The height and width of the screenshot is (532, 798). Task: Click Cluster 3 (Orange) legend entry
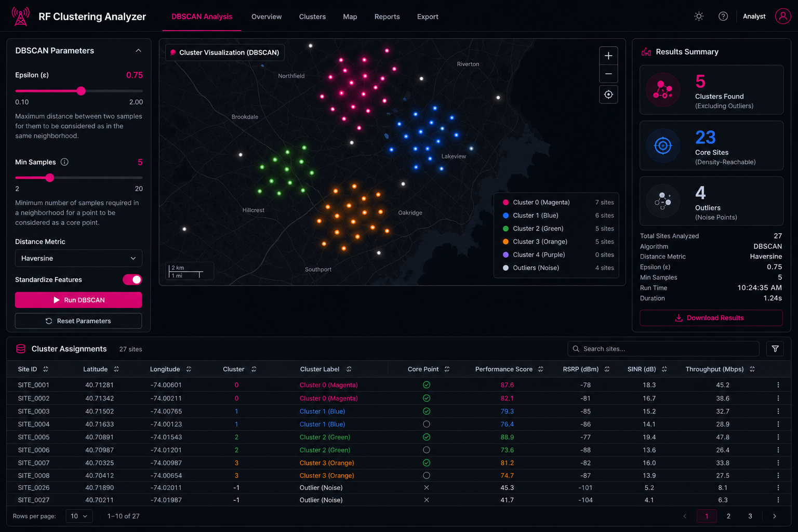click(558, 242)
